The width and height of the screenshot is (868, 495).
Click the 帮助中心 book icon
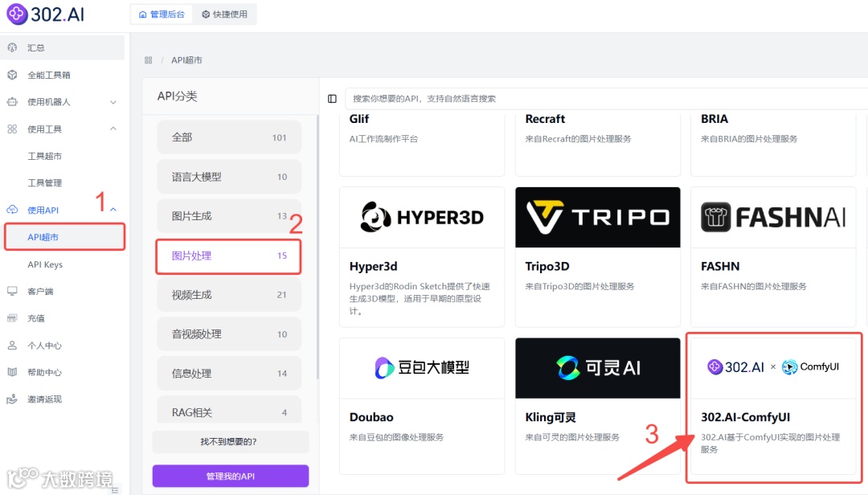(x=12, y=372)
